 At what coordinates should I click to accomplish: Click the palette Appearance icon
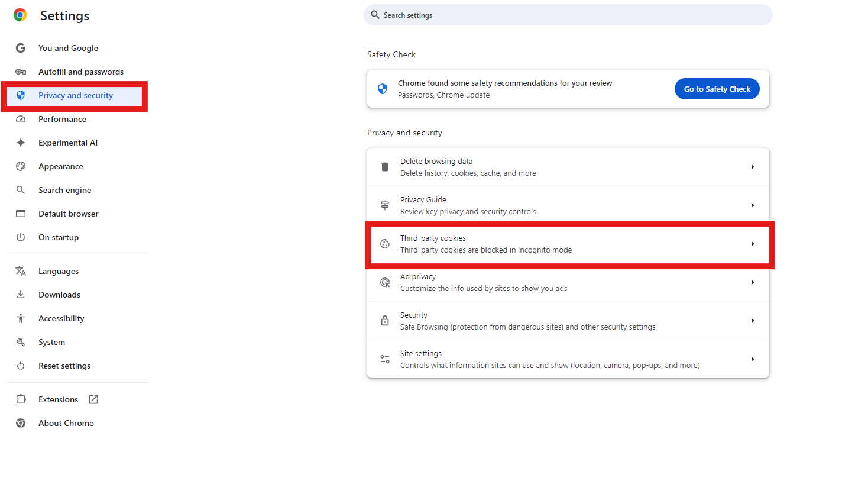coord(21,166)
